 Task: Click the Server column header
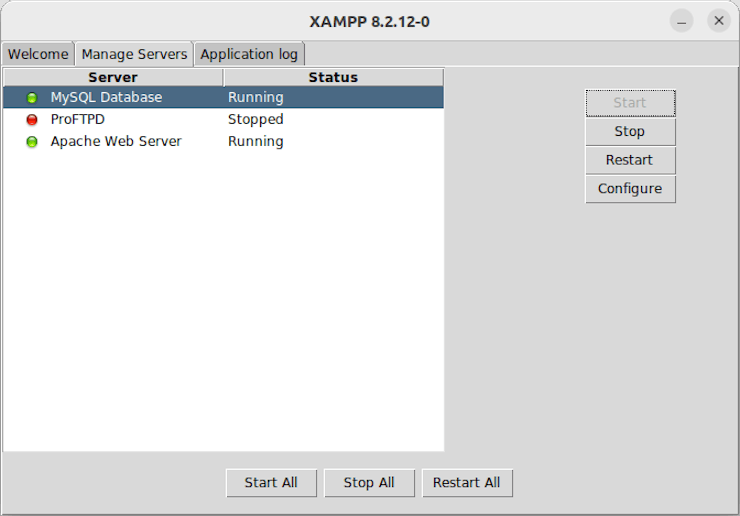point(113,77)
